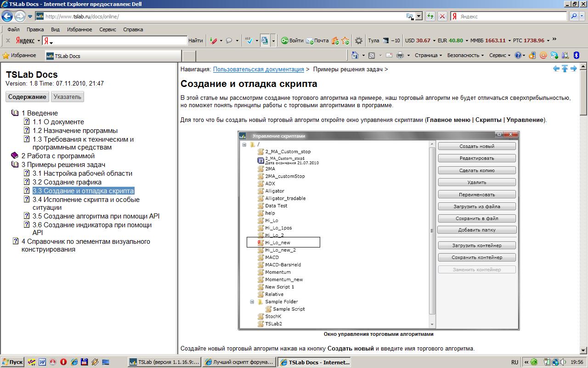Open the Yandex toolbar settings gear
The width and height of the screenshot is (588, 368).
click(359, 40)
